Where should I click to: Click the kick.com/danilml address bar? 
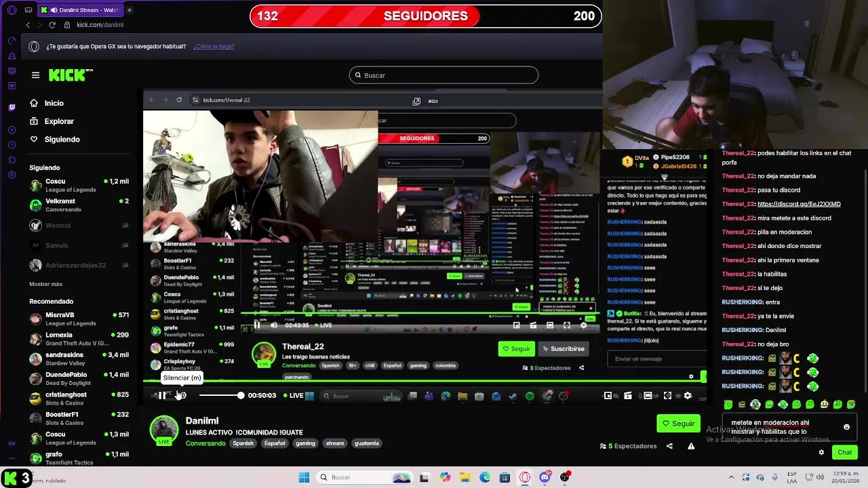(100, 25)
